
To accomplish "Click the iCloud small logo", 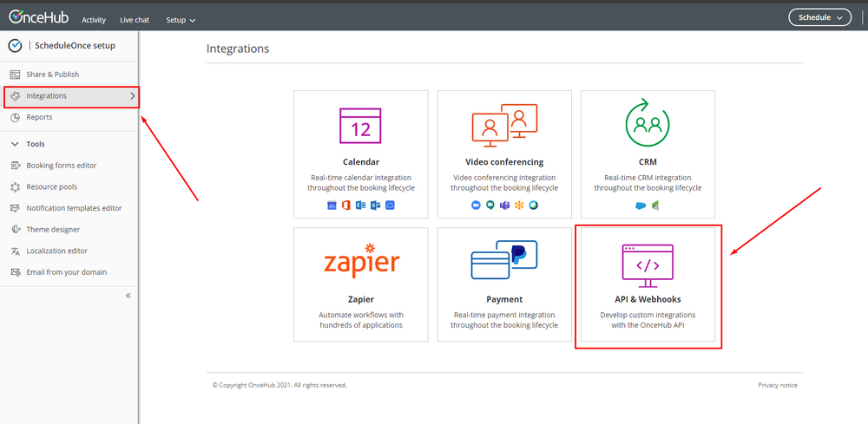I will tap(389, 205).
